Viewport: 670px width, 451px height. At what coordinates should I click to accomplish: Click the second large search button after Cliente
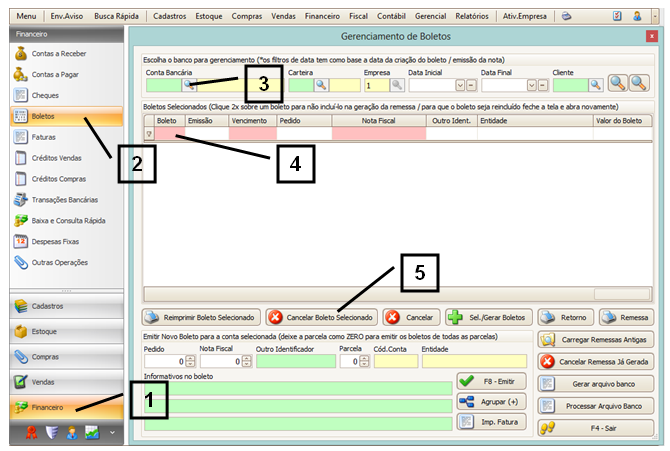point(639,83)
